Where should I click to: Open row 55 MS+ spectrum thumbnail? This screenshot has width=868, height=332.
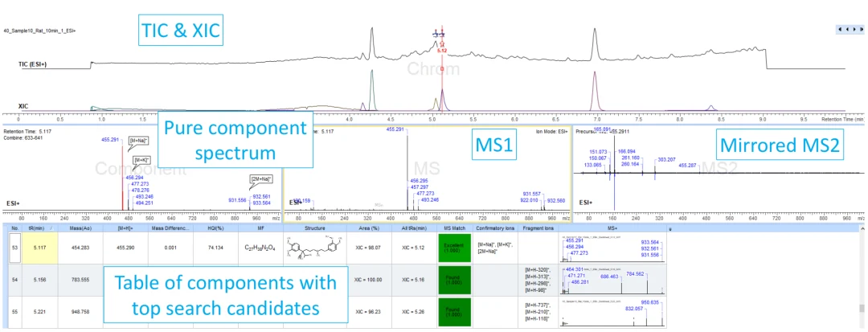tap(612, 312)
